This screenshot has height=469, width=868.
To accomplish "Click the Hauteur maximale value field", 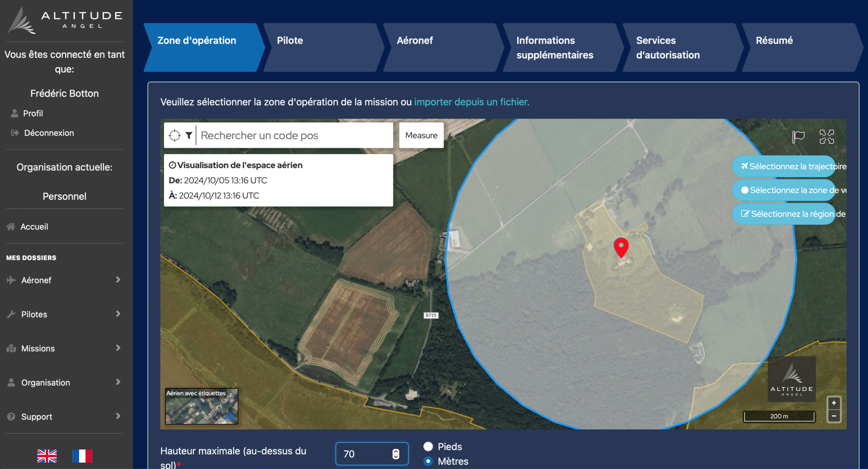I will (372, 454).
